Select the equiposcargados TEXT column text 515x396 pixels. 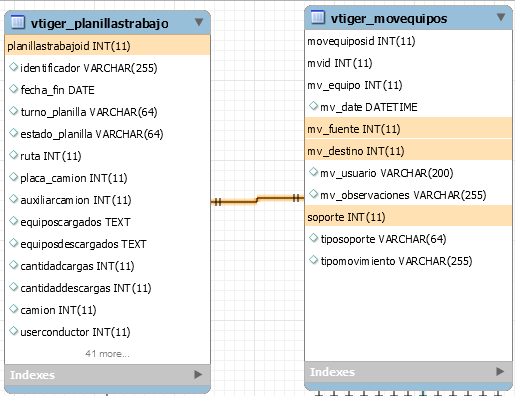pos(75,222)
